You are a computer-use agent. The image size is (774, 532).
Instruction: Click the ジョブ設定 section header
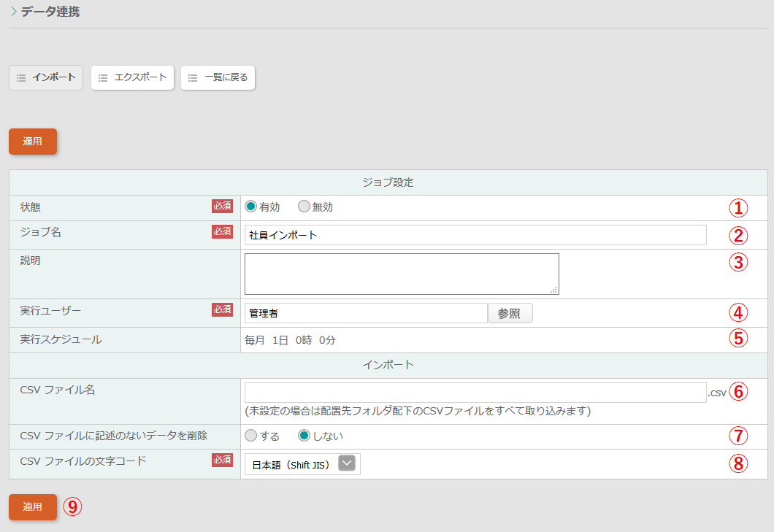pyautogui.click(x=388, y=182)
